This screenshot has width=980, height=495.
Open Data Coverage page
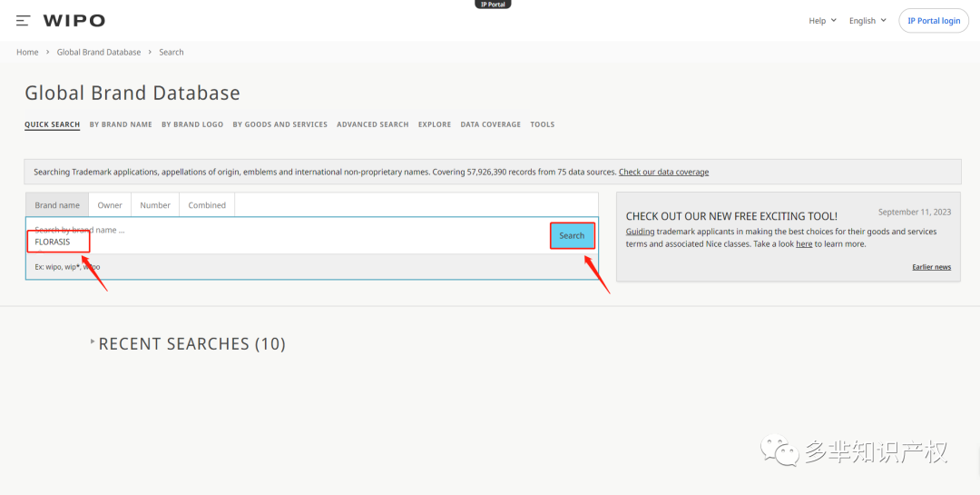[x=491, y=124]
